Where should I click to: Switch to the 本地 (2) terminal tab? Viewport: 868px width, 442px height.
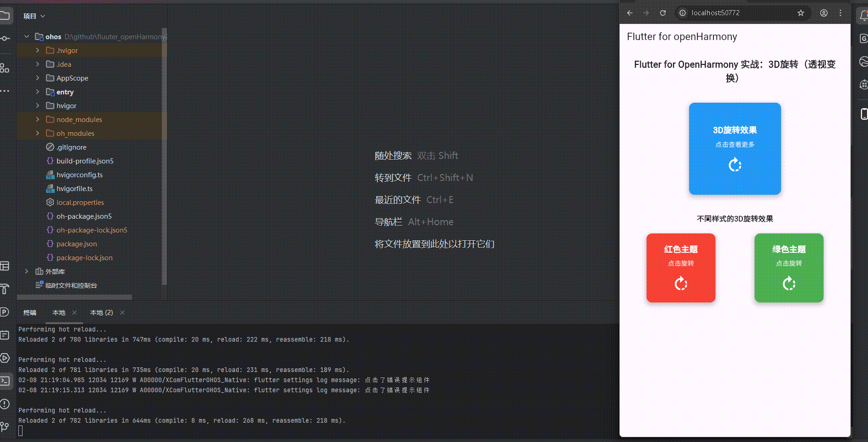click(x=102, y=313)
